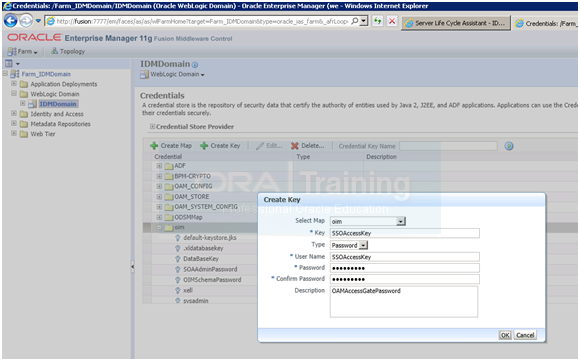This screenshot has width=580, height=361.
Task: Click the red Stop icon in browser
Action: click(x=392, y=21)
